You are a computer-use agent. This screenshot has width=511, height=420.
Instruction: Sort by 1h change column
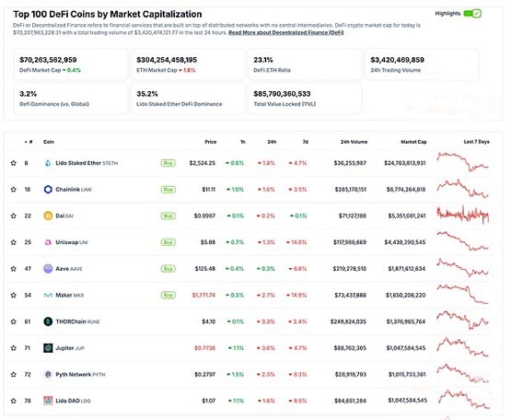[x=242, y=142]
